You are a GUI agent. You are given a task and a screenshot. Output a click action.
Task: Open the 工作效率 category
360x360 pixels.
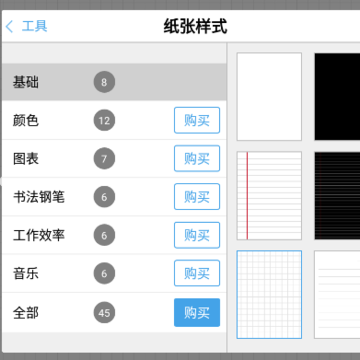click(x=114, y=235)
